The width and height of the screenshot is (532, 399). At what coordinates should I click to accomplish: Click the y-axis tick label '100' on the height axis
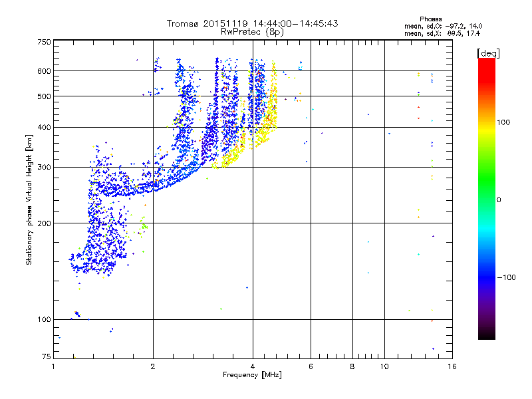point(45,320)
